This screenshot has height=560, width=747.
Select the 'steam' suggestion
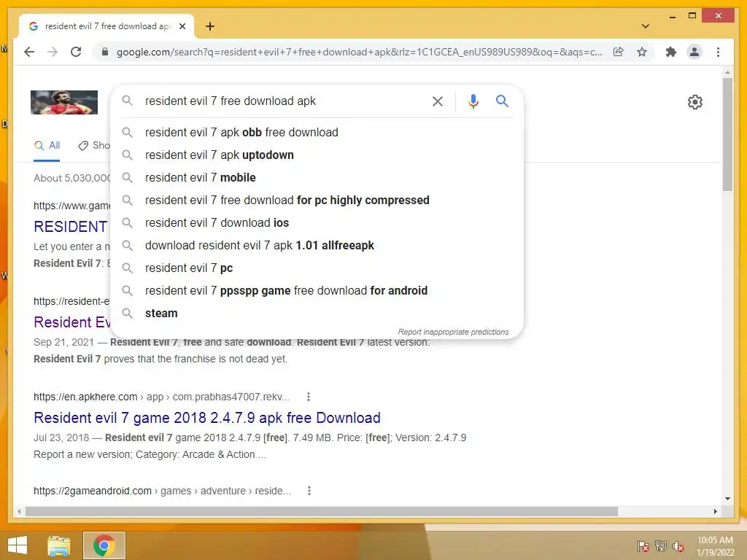tap(317, 314)
